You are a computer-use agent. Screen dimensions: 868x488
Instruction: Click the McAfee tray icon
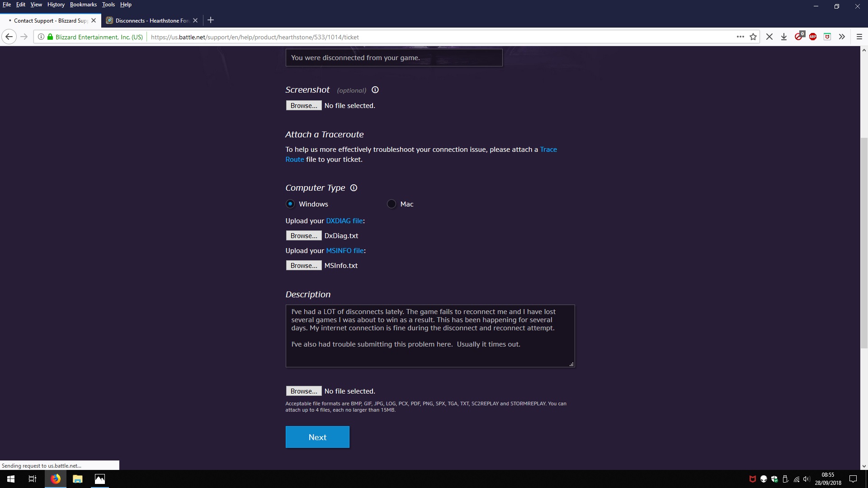pos(753,479)
